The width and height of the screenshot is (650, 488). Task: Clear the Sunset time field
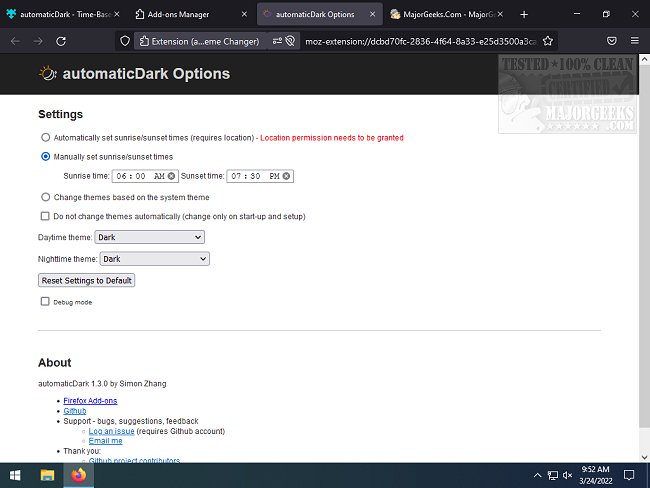tap(286, 176)
